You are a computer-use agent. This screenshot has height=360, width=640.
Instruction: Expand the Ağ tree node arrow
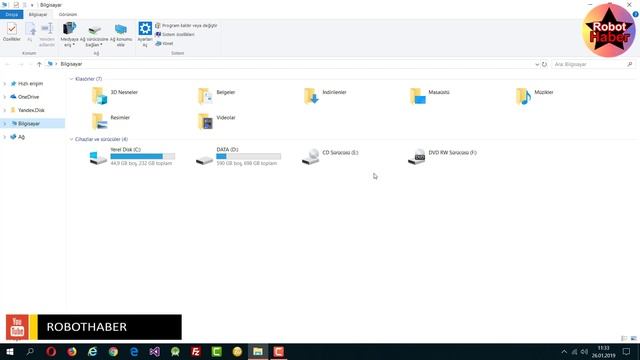4,137
